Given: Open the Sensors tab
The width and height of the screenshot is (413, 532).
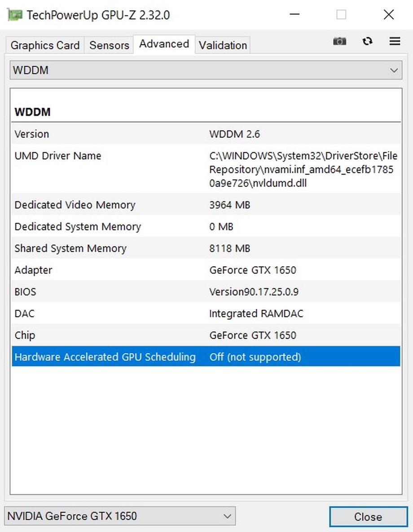Looking at the screenshot, I should pyautogui.click(x=109, y=45).
